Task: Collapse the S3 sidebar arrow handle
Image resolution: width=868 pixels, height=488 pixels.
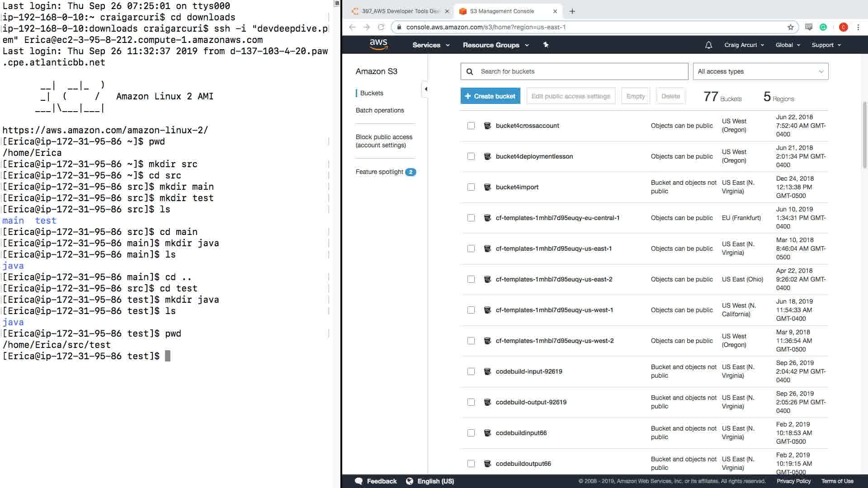Action: pyautogui.click(x=425, y=89)
